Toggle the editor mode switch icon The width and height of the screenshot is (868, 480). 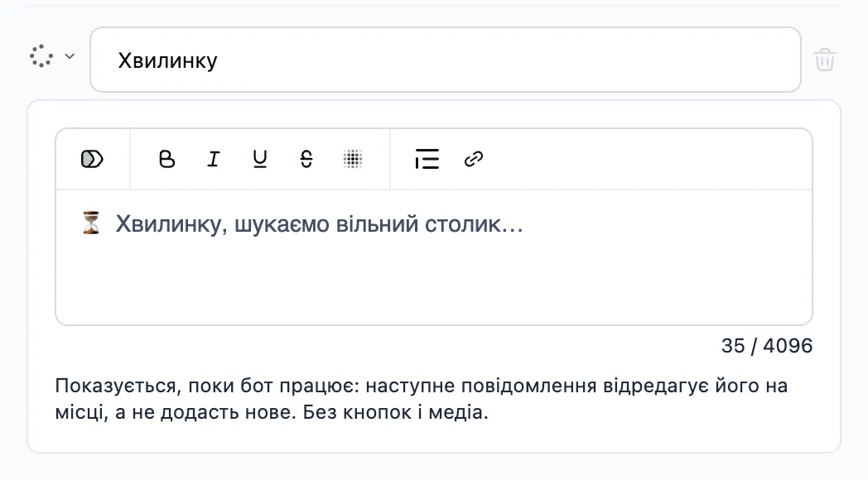[92, 159]
